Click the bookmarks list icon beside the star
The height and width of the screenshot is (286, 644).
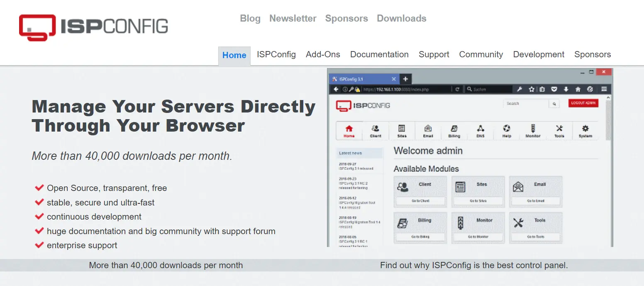[x=542, y=89]
